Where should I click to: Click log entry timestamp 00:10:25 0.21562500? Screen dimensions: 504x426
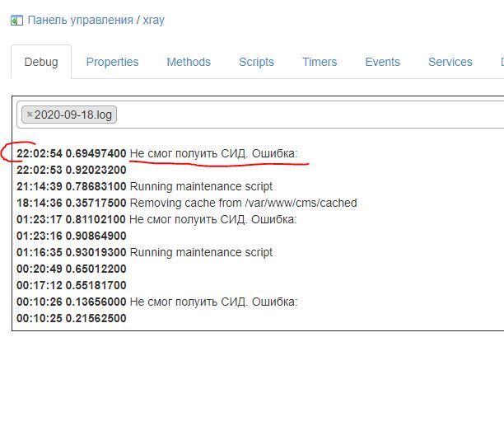coord(72,318)
